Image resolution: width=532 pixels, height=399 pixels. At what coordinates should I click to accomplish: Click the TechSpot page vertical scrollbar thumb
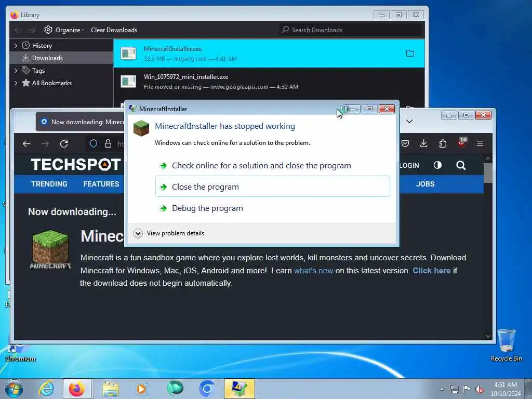[488, 172]
